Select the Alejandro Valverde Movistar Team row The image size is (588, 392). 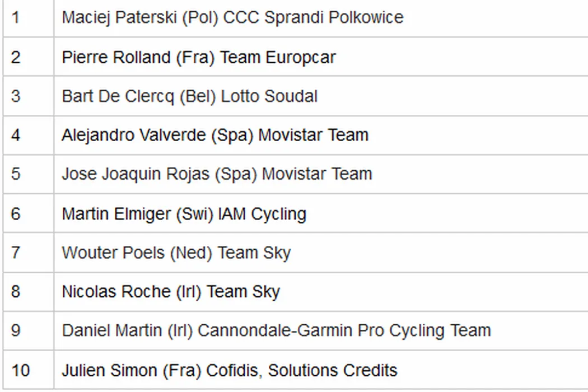click(x=215, y=135)
